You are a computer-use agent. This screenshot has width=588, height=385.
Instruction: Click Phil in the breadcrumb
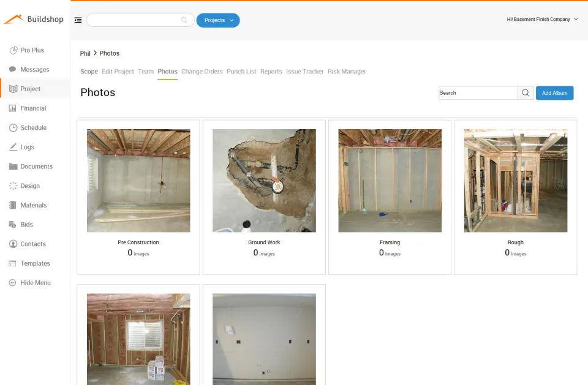click(x=85, y=53)
